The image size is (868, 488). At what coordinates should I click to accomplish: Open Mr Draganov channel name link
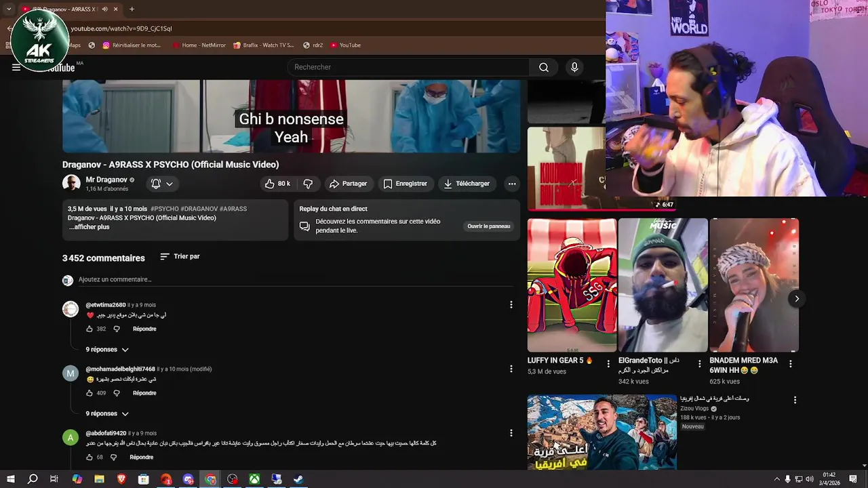tap(106, 180)
